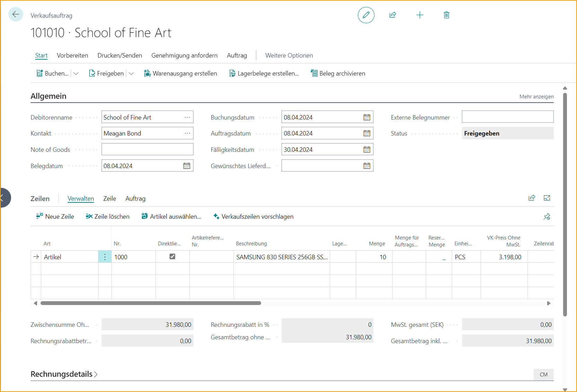This screenshot has width=577, height=392.
Task: Open the Freigeben dropdown arrow
Action: (x=131, y=73)
